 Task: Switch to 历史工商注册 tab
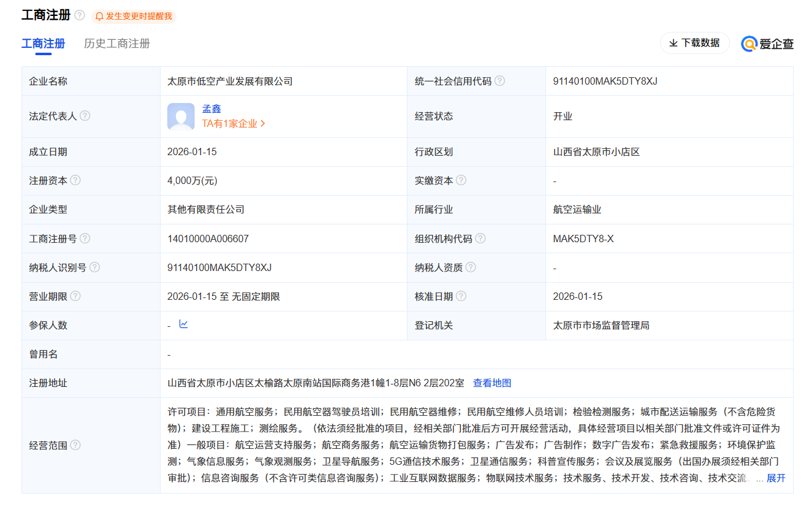[x=117, y=44]
